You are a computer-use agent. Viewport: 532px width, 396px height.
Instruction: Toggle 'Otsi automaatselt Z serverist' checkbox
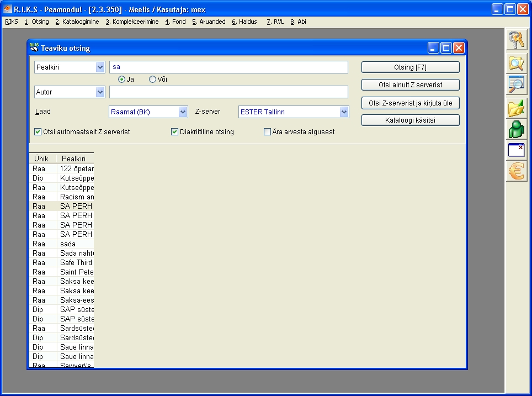pyautogui.click(x=38, y=132)
